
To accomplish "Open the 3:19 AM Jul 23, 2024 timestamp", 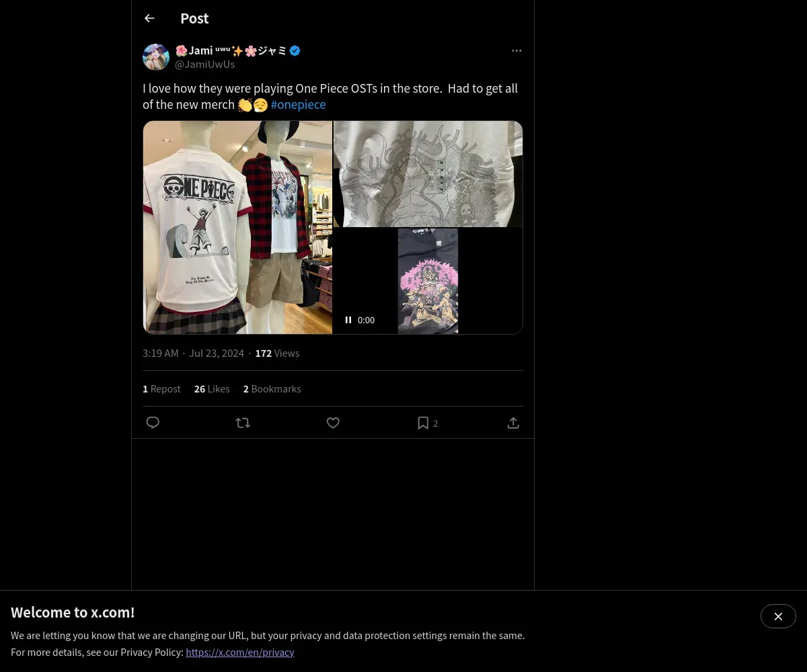I will (193, 353).
